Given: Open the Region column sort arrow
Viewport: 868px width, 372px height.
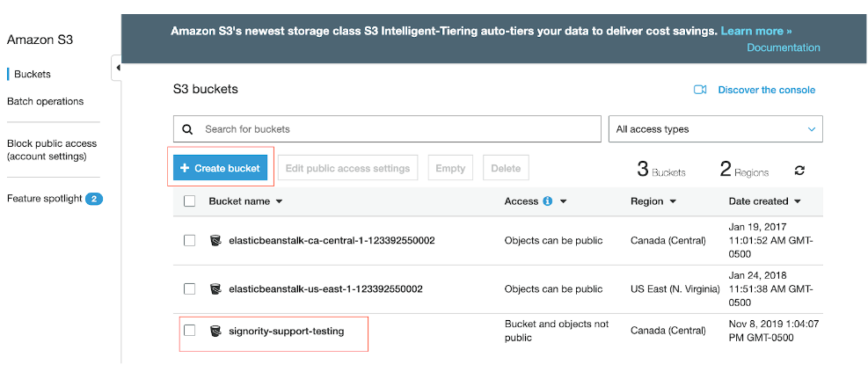Looking at the screenshot, I should (x=673, y=202).
